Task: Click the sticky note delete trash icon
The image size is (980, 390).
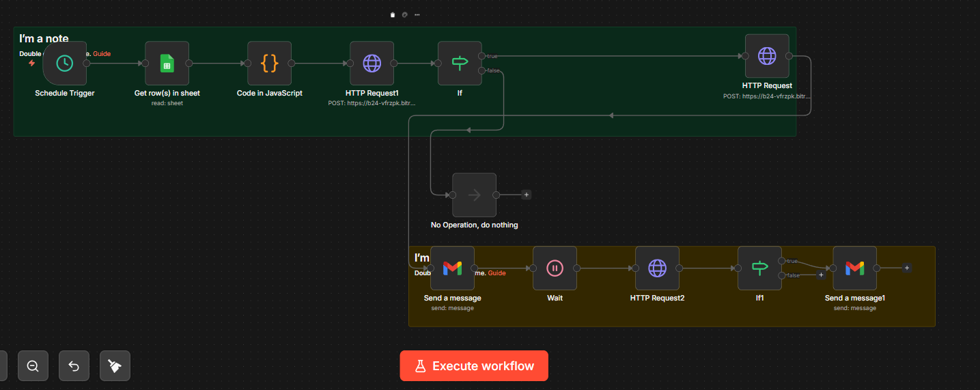Action: (x=393, y=14)
